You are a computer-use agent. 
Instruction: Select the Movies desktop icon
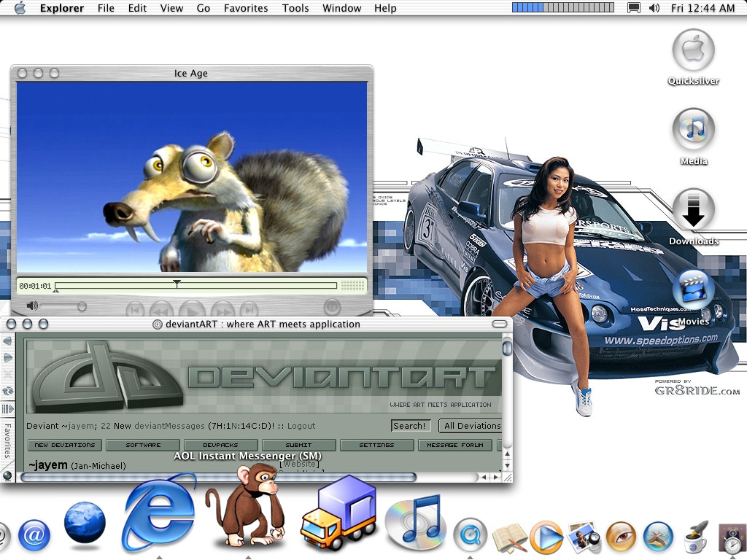click(694, 297)
